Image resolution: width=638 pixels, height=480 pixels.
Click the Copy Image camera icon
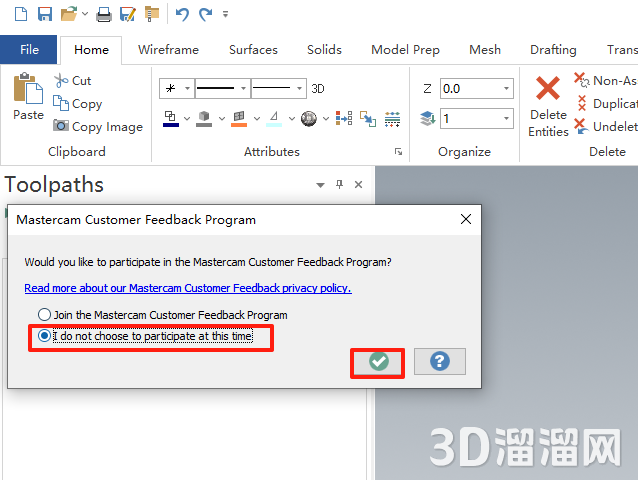61,127
